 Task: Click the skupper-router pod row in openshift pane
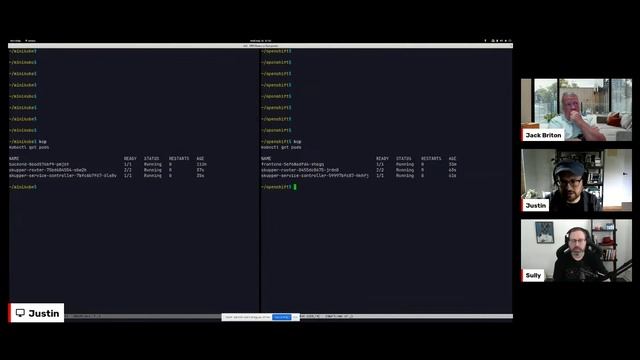point(359,170)
